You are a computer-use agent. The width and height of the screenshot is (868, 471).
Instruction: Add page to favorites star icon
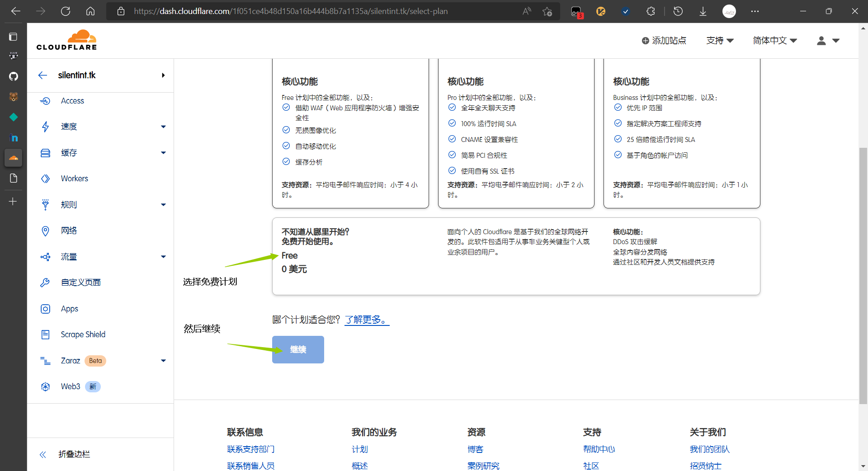click(x=547, y=11)
